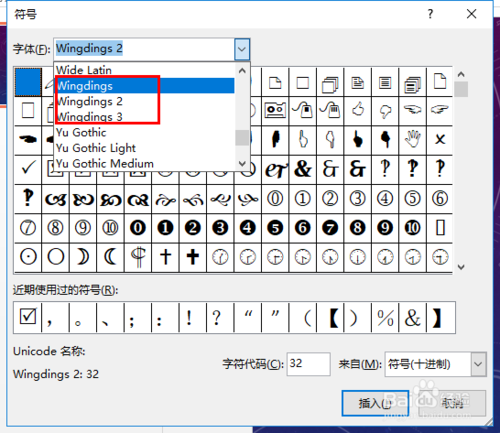The height and width of the screenshot is (433, 500).
Task: Choose the circled number 1 symbol
Action: click(303, 199)
